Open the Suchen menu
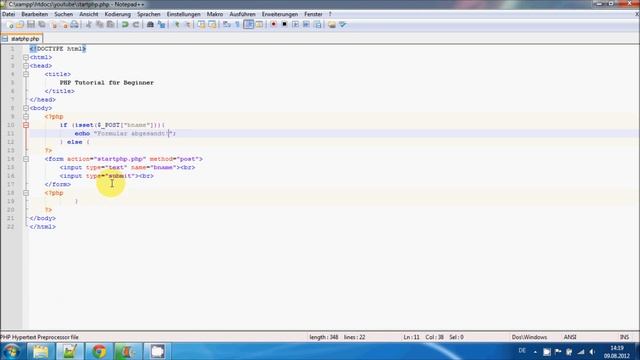 pyautogui.click(x=63, y=14)
